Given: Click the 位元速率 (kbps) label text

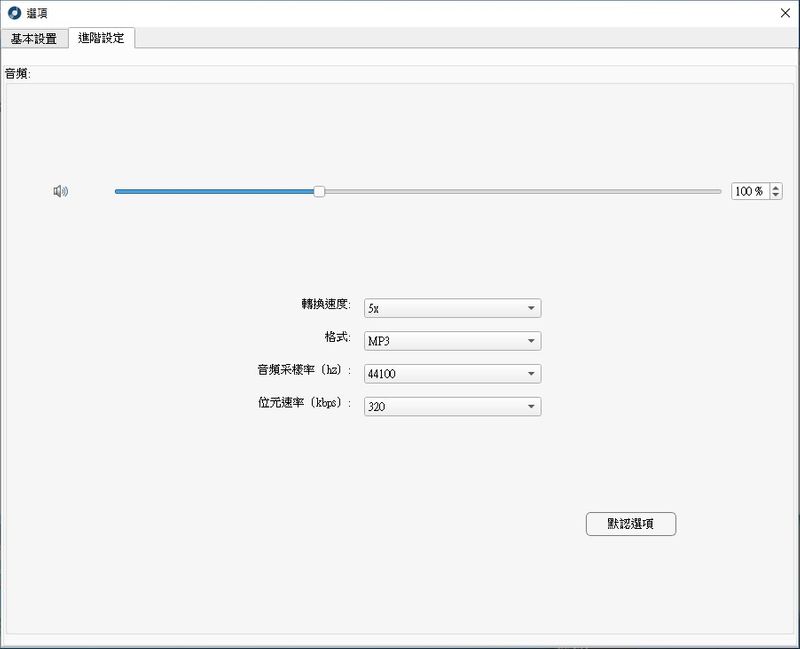Looking at the screenshot, I should pos(305,403).
